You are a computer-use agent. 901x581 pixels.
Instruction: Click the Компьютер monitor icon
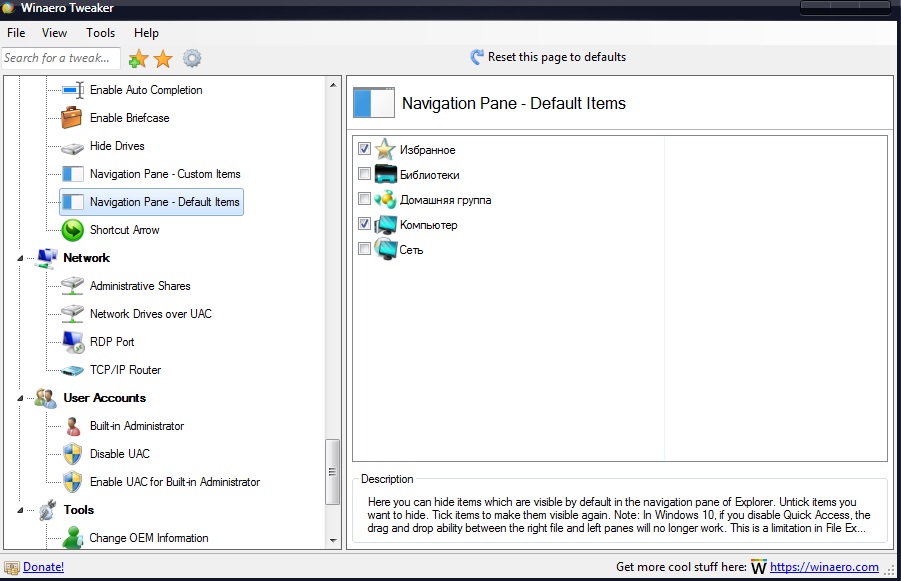(386, 225)
